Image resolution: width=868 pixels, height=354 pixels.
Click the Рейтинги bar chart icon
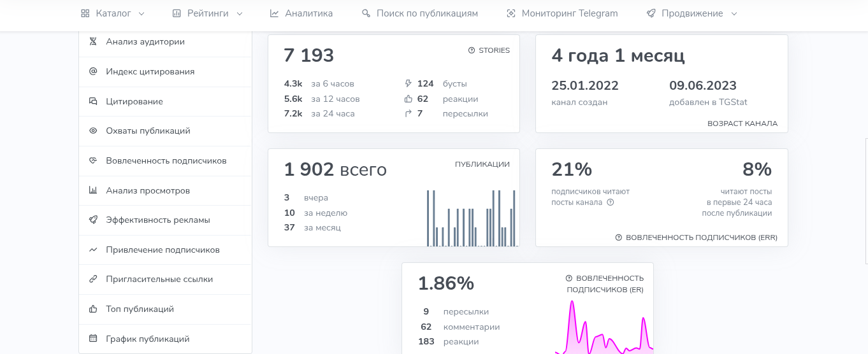tap(176, 13)
